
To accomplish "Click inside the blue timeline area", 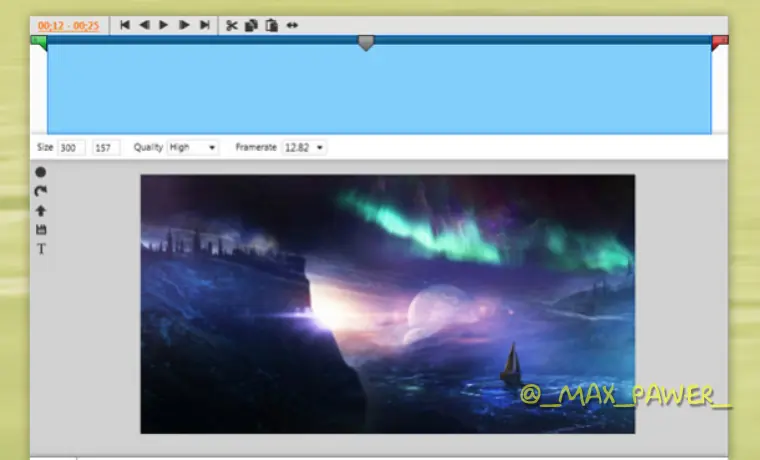I will [379, 89].
